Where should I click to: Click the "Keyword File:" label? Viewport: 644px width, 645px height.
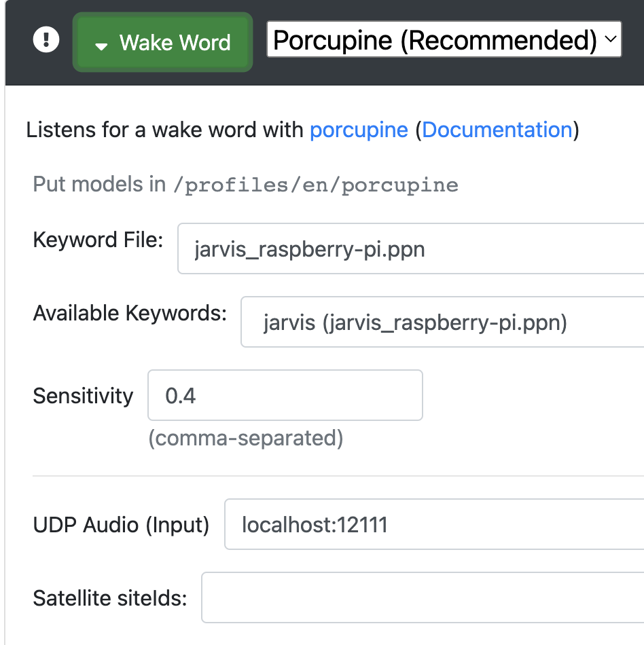(x=98, y=240)
